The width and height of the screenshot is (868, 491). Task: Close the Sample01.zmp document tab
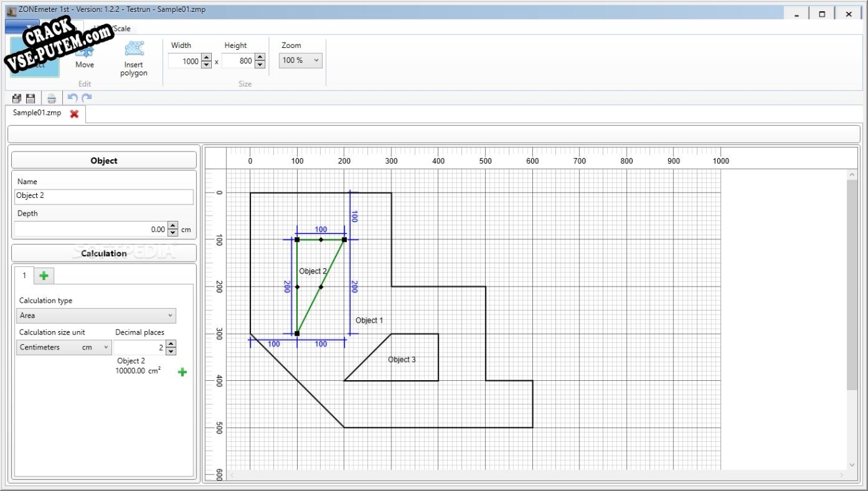coord(74,113)
